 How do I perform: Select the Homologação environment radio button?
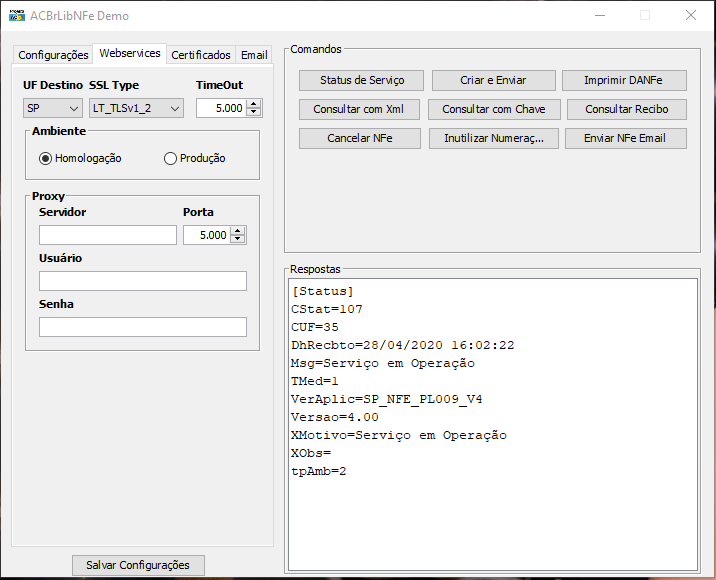(80, 158)
